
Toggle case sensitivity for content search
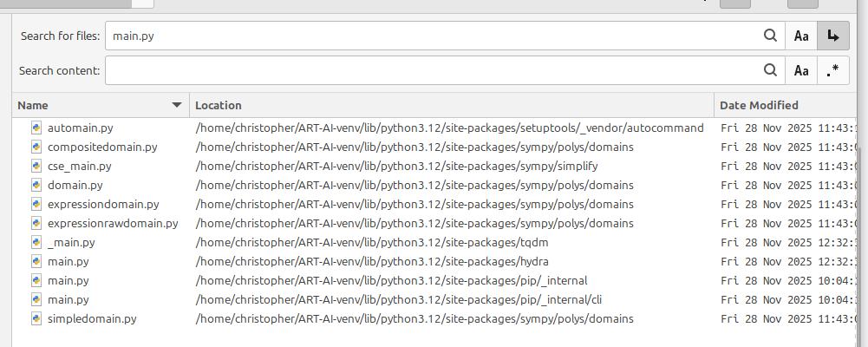pyautogui.click(x=801, y=70)
